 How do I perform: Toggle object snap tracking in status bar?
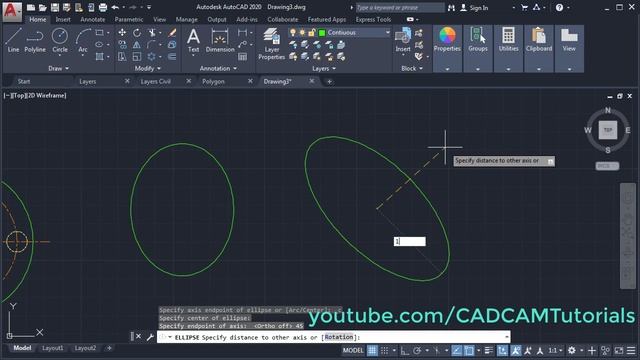point(456,350)
